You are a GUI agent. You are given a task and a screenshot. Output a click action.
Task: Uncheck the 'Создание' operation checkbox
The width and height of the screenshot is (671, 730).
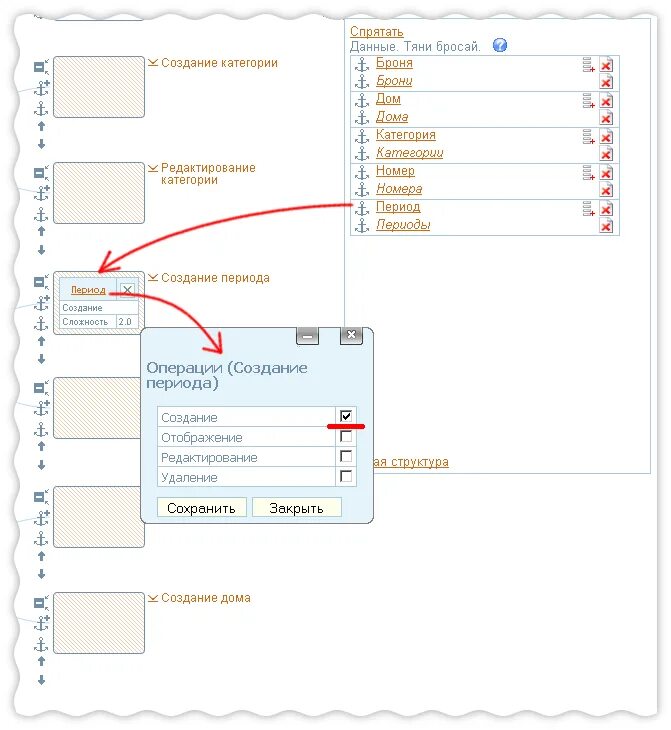(346, 416)
